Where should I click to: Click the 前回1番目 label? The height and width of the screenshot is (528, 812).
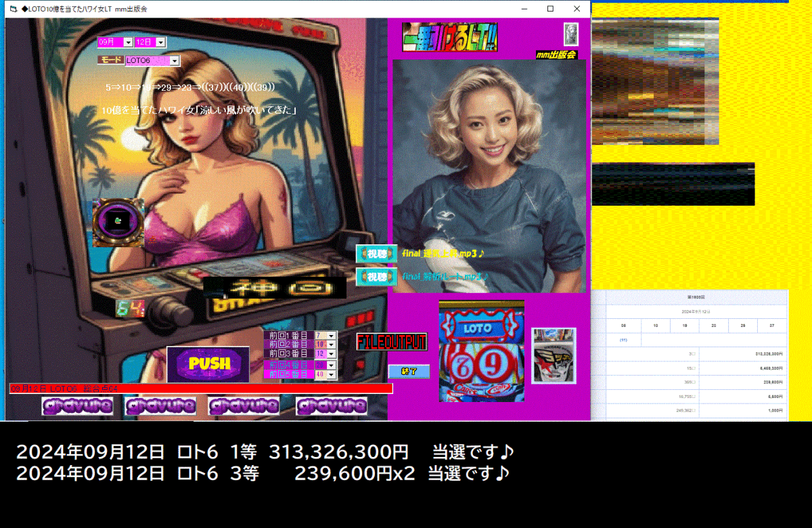click(288, 335)
